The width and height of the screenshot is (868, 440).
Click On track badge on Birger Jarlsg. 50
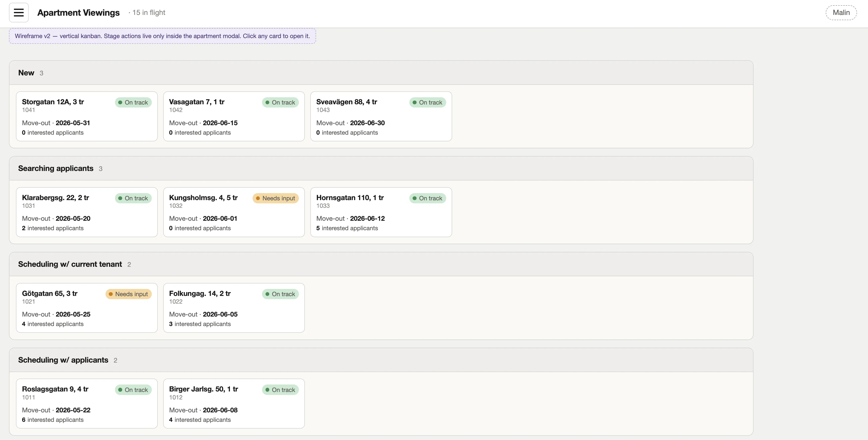pyautogui.click(x=280, y=389)
